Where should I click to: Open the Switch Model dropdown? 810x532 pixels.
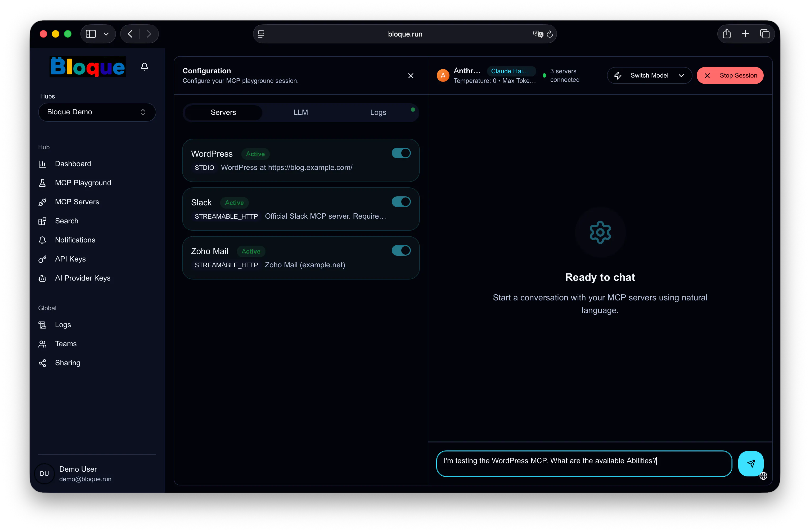pos(649,75)
